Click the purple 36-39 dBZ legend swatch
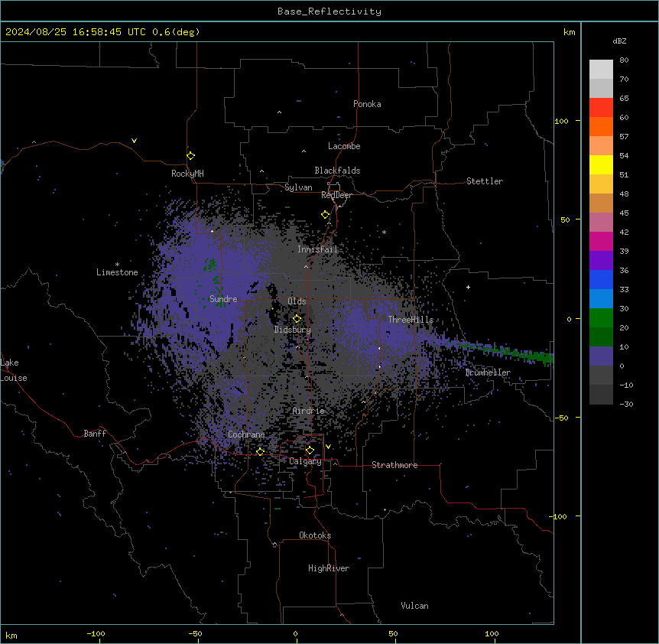This screenshot has width=659, height=644. tap(601, 261)
